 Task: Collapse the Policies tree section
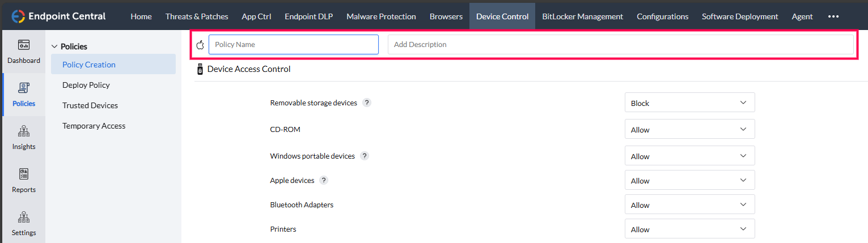coord(55,46)
